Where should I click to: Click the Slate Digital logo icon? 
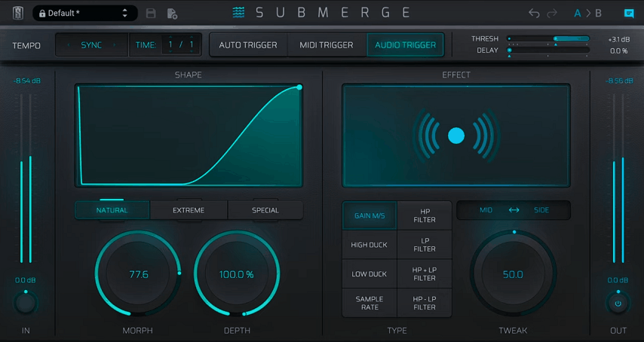(x=18, y=13)
